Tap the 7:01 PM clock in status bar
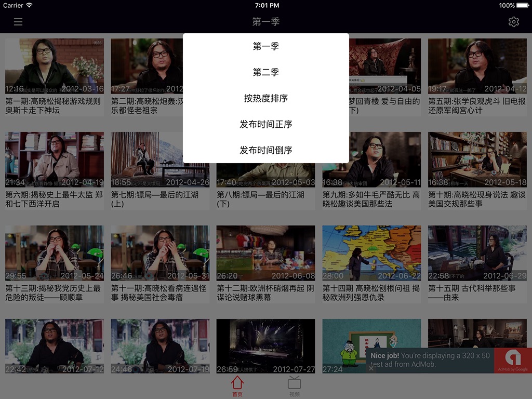Viewport: 532px width, 399px height. pyautogui.click(x=267, y=5)
